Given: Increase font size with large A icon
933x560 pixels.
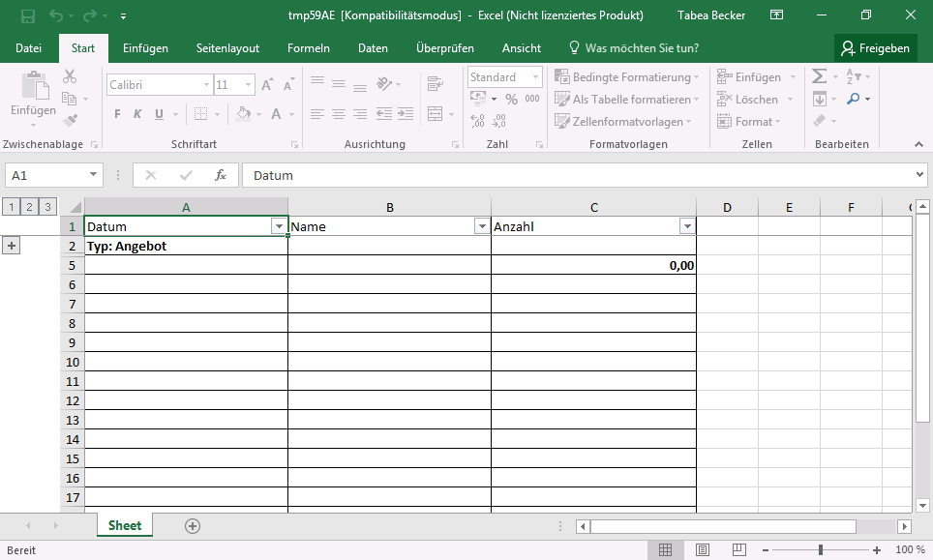Looking at the screenshot, I should click(x=268, y=85).
